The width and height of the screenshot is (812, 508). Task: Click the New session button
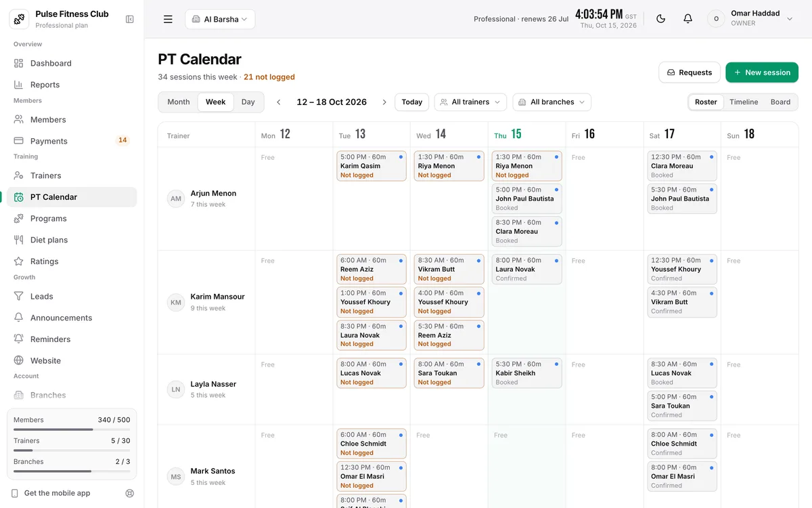click(x=762, y=72)
